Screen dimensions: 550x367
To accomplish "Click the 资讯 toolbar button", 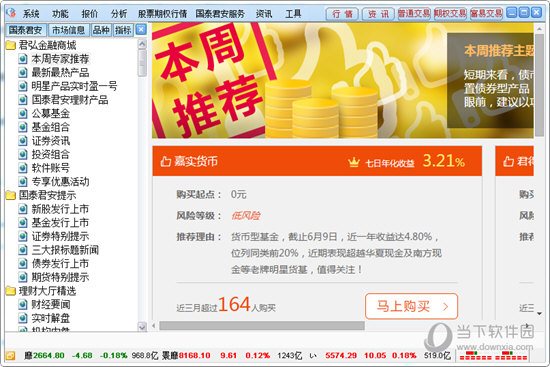I will click(x=378, y=14).
